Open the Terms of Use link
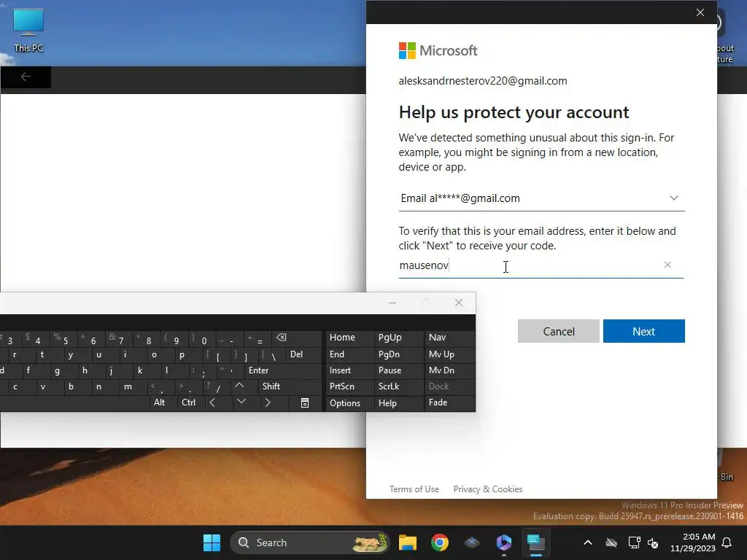The image size is (747, 560). tap(414, 489)
